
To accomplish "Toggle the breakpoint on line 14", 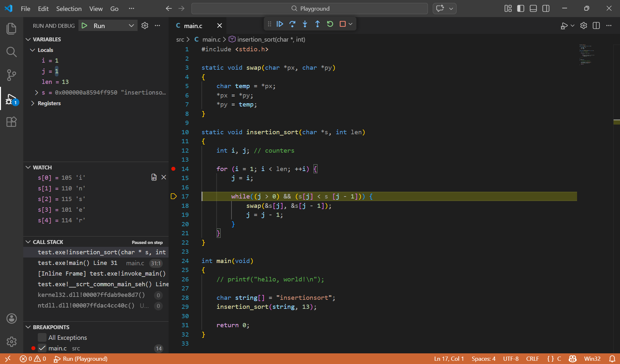I will click(173, 169).
